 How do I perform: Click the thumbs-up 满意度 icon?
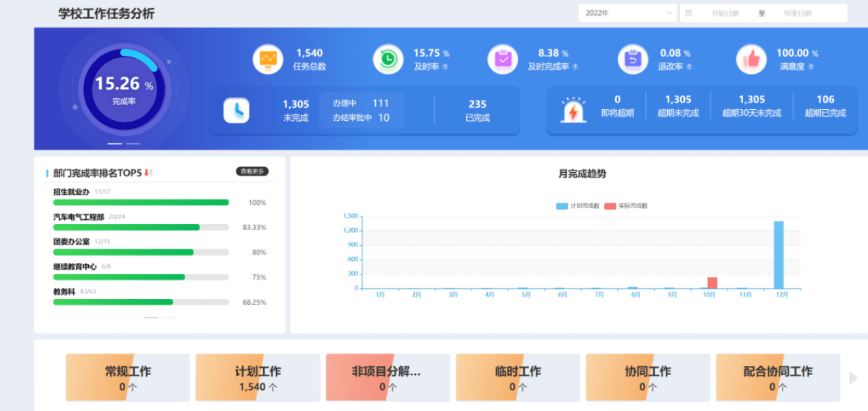pos(751,59)
